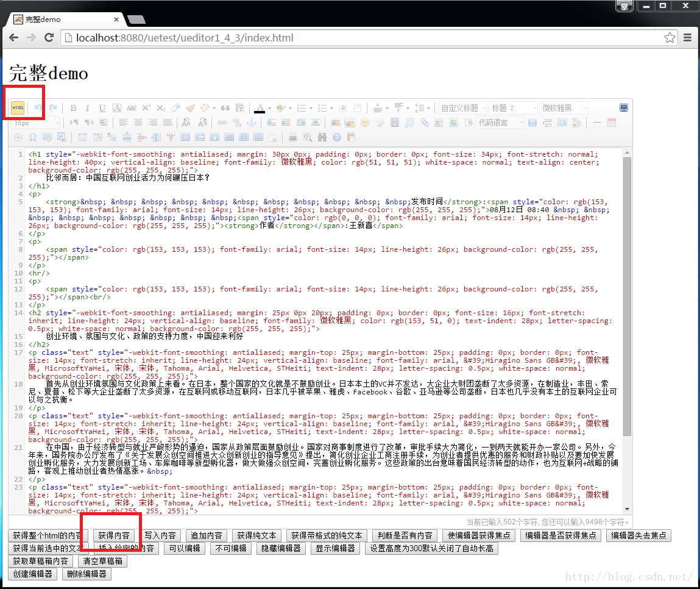Viewport: 700px width, 589px height.
Task: Click the anchor icon
Action: (252, 122)
